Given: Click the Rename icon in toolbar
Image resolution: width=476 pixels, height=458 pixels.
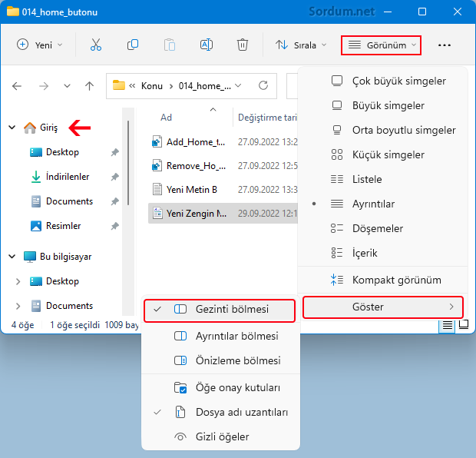Looking at the screenshot, I should [x=206, y=45].
